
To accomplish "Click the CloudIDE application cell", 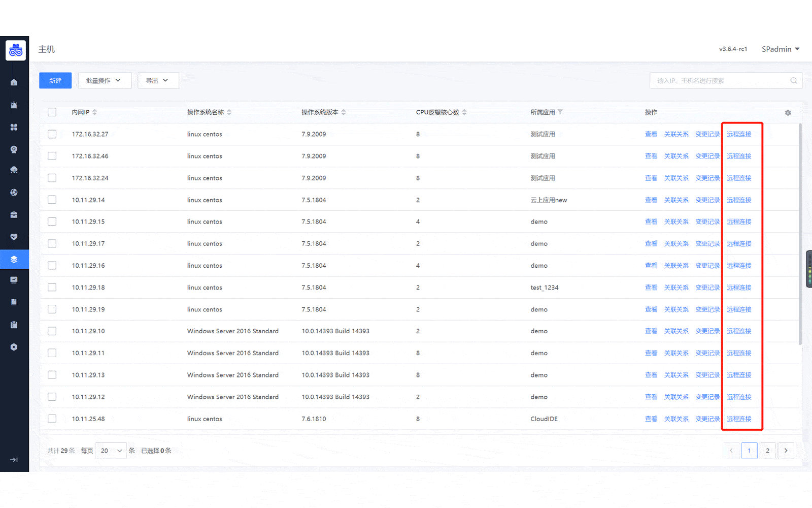I will (544, 419).
